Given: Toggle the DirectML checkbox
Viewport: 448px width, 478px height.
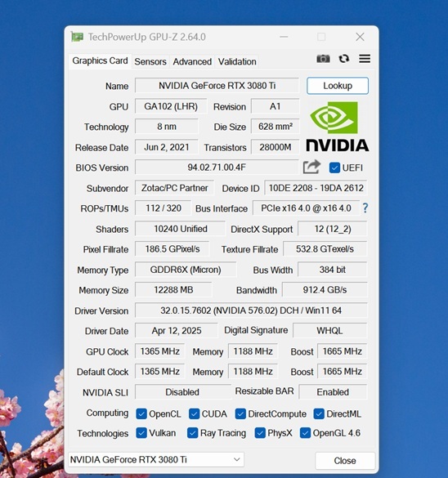Looking at the screenshot, I should click(x=319, y=413).
